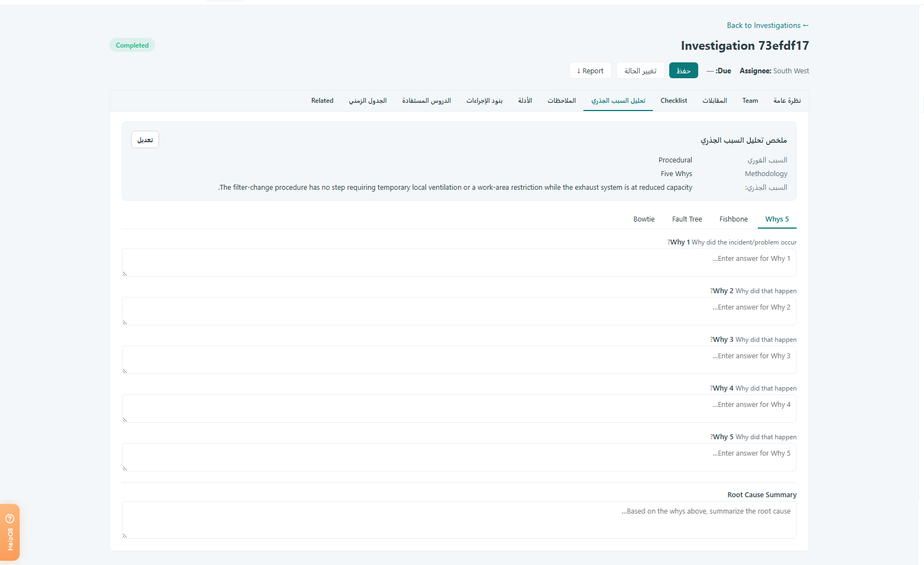Switch to the Related tab

(322, 101)
